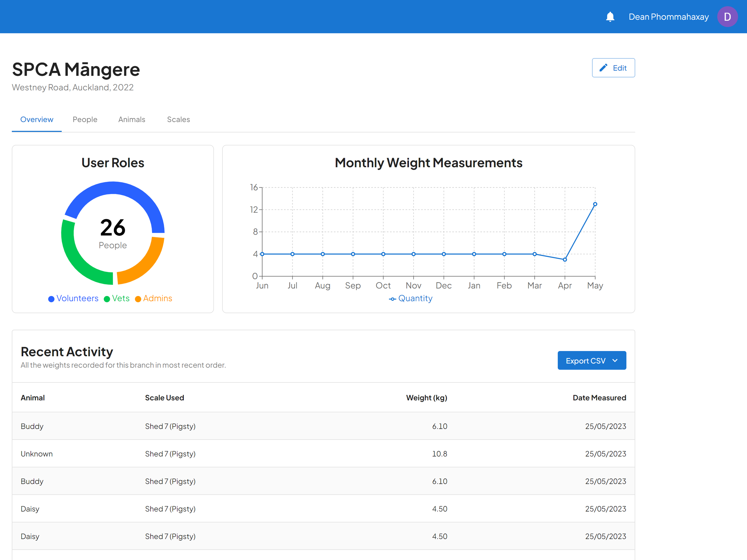Click the Dean Phommahaxay username
This screenshot has height=560, width=747.
click(x=668, y=17)
